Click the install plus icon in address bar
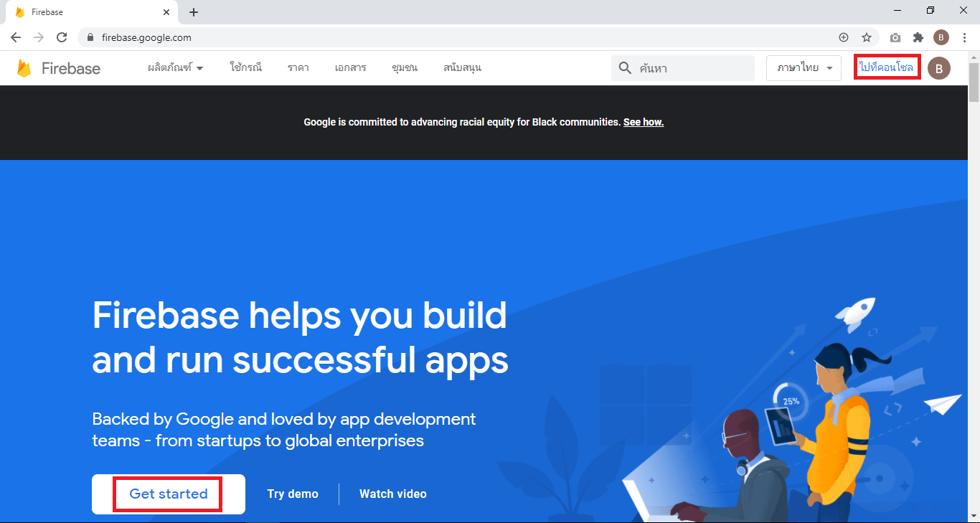This screenshot has height=523, width=980. click(844, 37)
